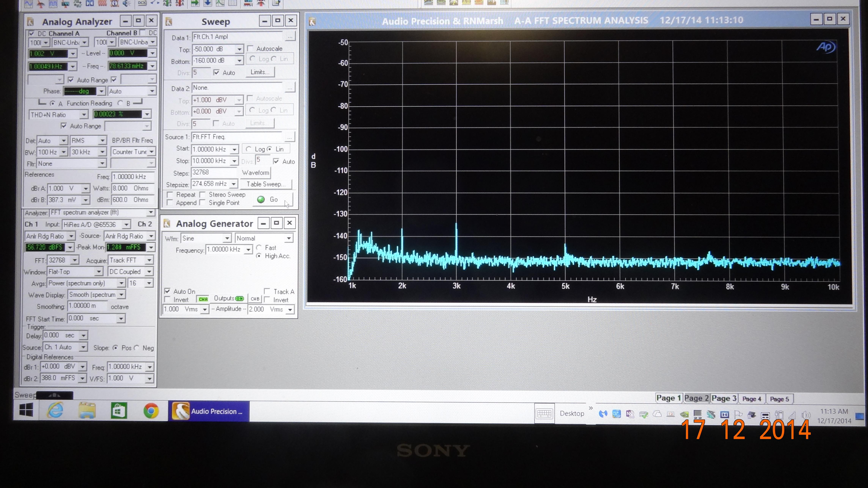Open the HiRes A/D input dropdown
The height and width of the screenshot is (488, 868).
point(126,225)
